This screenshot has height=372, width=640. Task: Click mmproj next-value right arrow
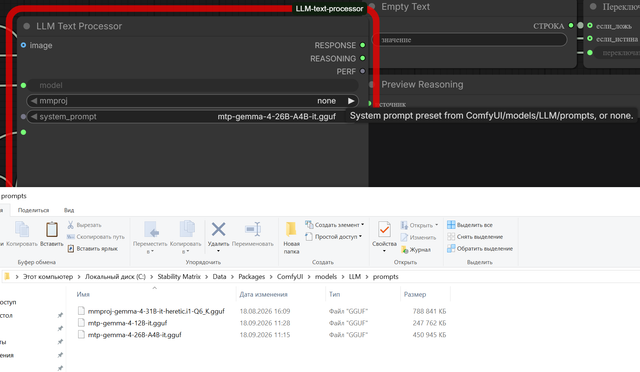pos(351,101)
